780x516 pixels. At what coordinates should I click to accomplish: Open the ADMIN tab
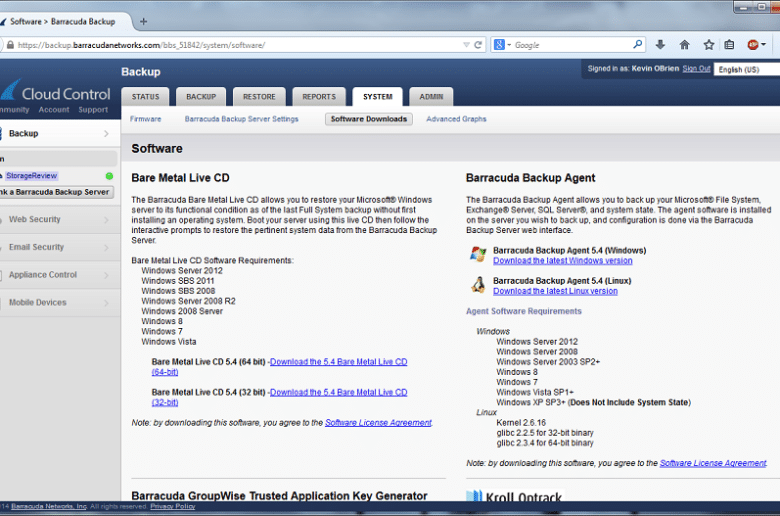(431, 97)
